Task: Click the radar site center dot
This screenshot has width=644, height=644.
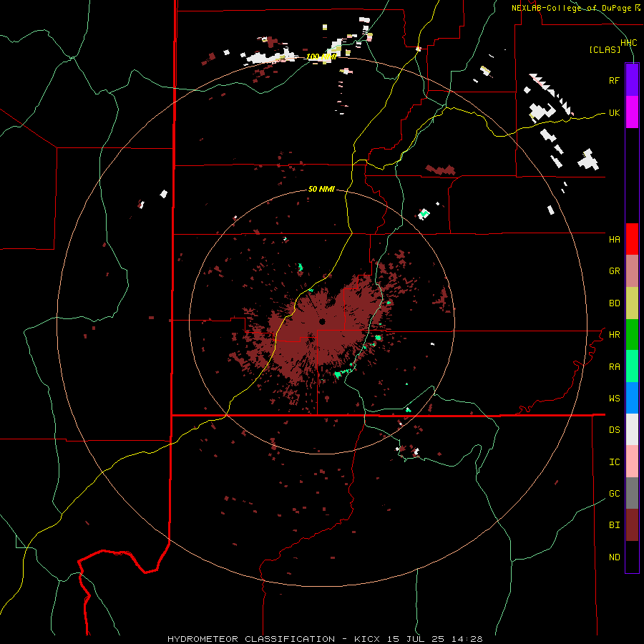Action: pyautogui.click(x=323, y=321)
